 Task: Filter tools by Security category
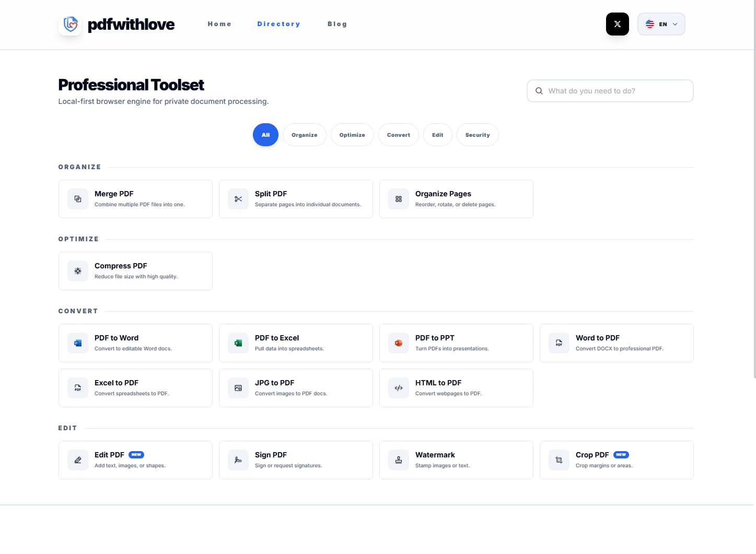pos(477,135)
